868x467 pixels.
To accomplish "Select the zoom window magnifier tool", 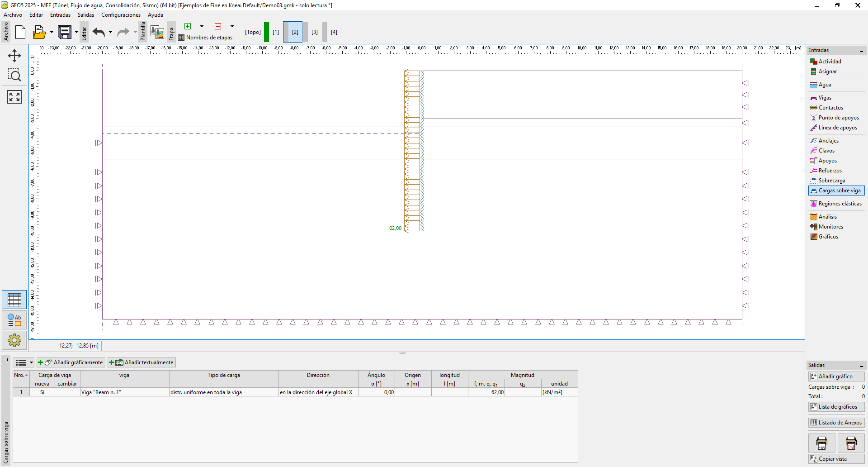I will [x=14, y=76].
